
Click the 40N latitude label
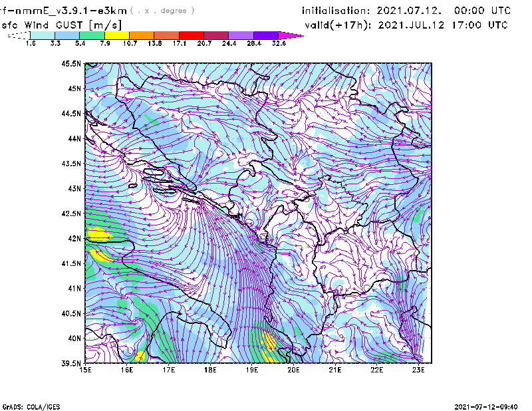click(x=74, y=339)
